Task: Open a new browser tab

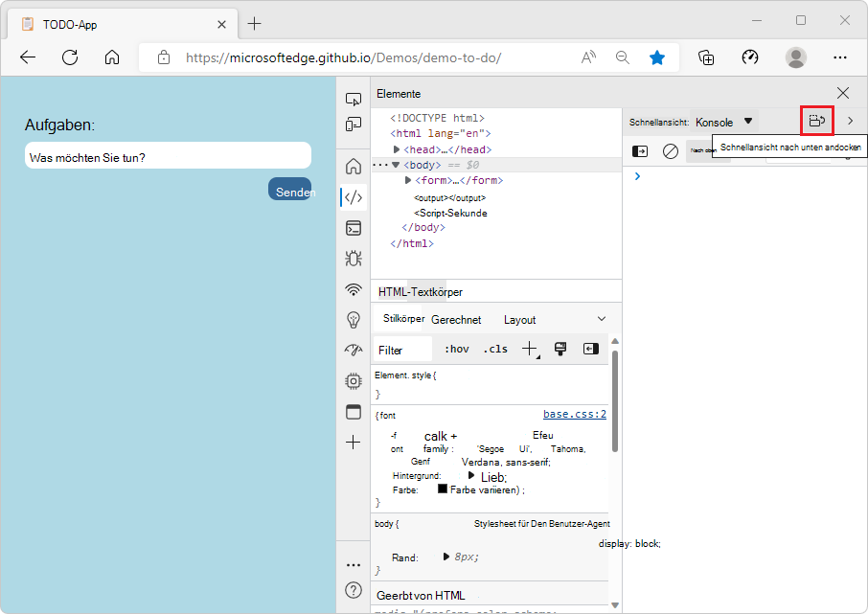Action: tap(254, 23)
